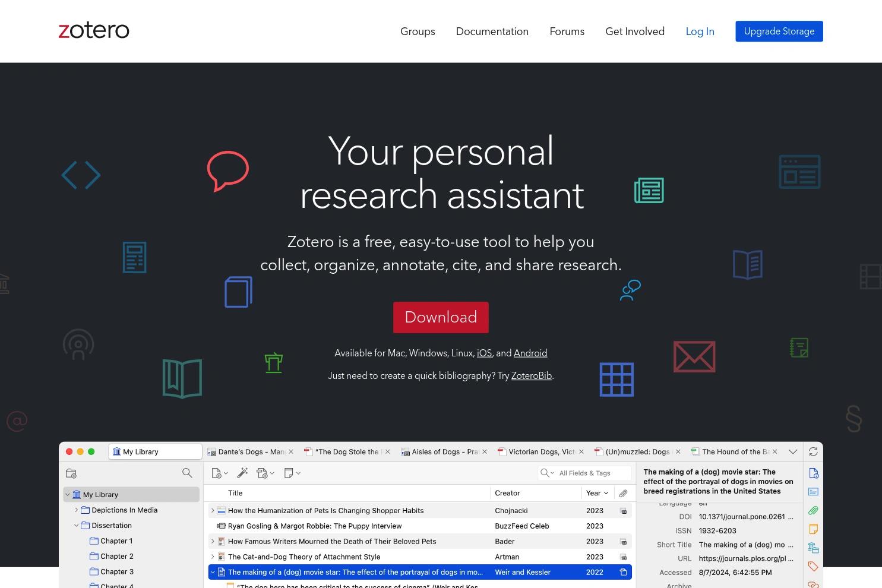Select the Chapter 2 folder

point(117,556)
